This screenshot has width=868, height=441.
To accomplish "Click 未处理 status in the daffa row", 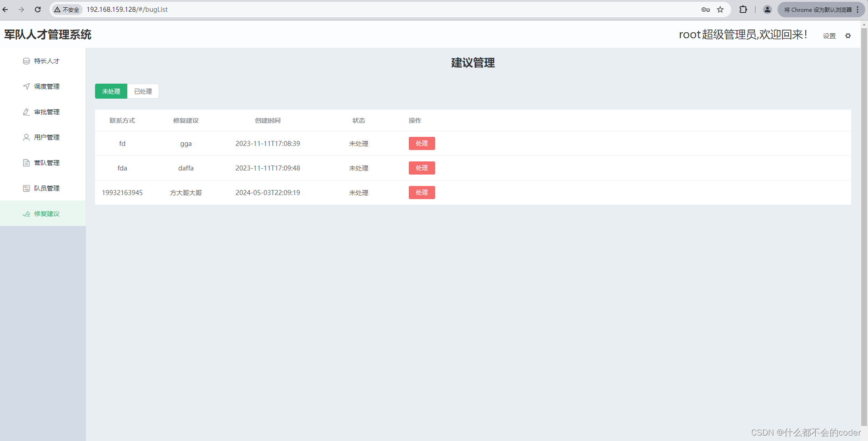I will coord(359,168).
